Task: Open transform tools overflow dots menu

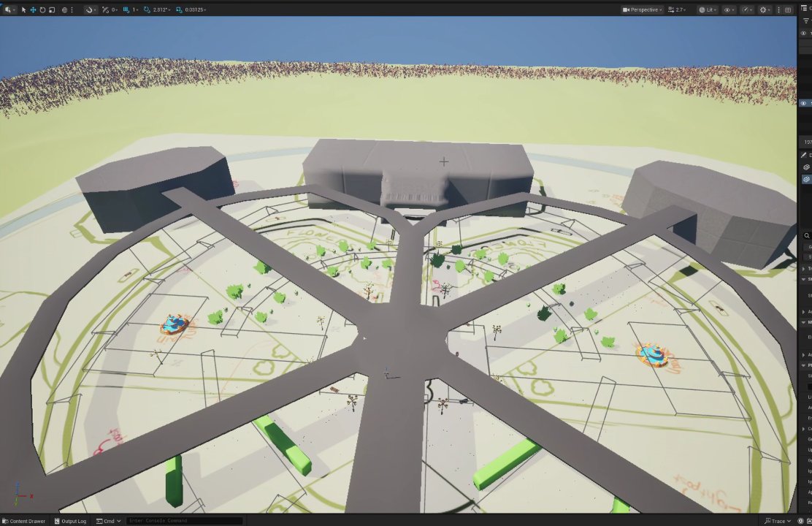Action: (x=72, y=9)
